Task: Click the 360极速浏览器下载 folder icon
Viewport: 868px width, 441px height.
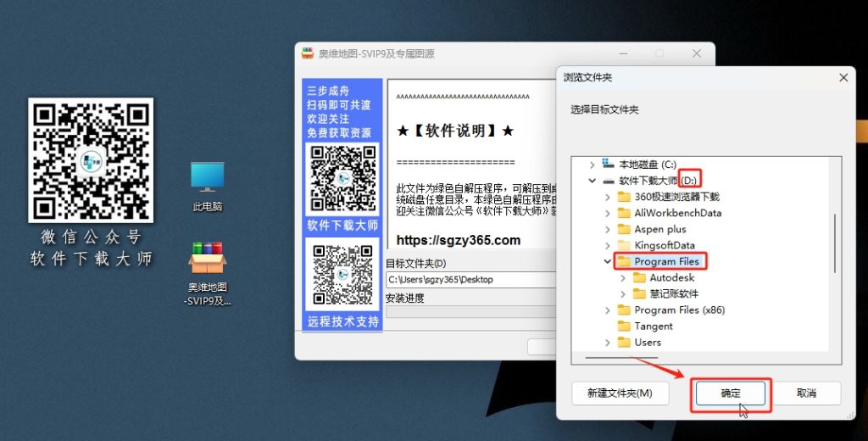Action: tap(624, 197)
